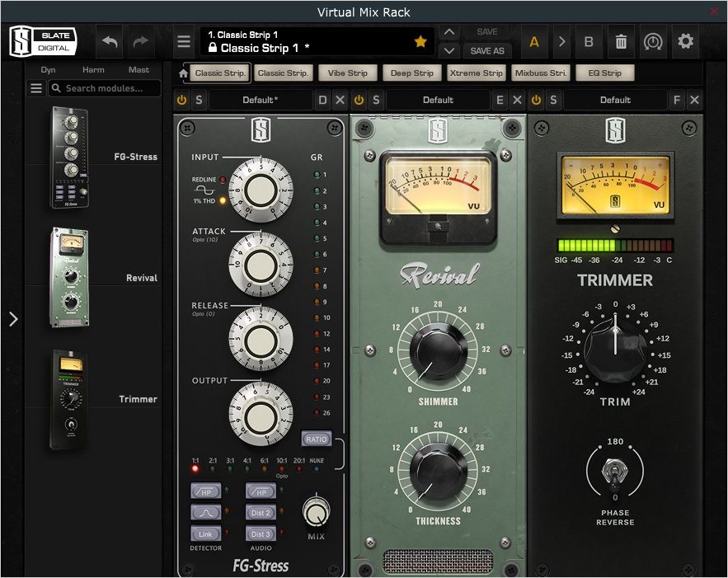Open the gain meter dial icon

pos(653,42)
